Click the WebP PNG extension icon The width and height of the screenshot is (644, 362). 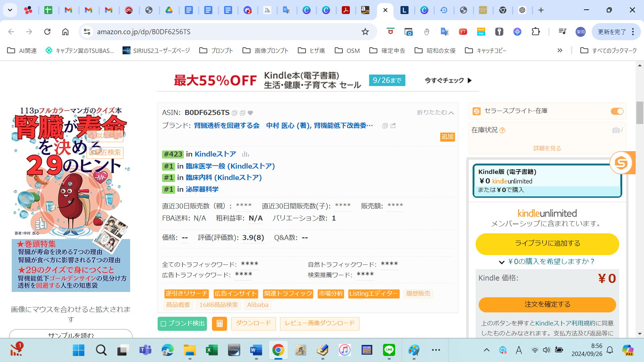click(481, 32)
